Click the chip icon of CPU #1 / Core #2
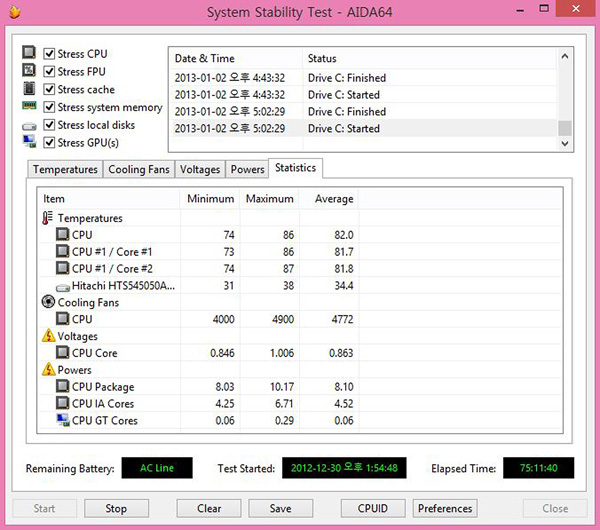Screen dimensions: 600x530 click(62, 268)
